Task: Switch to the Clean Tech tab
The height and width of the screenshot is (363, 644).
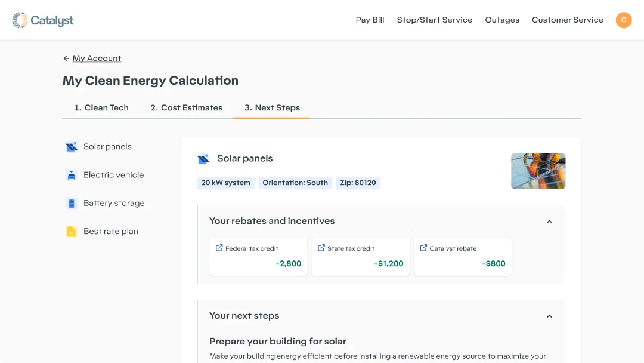Action: tap(101, 107)
